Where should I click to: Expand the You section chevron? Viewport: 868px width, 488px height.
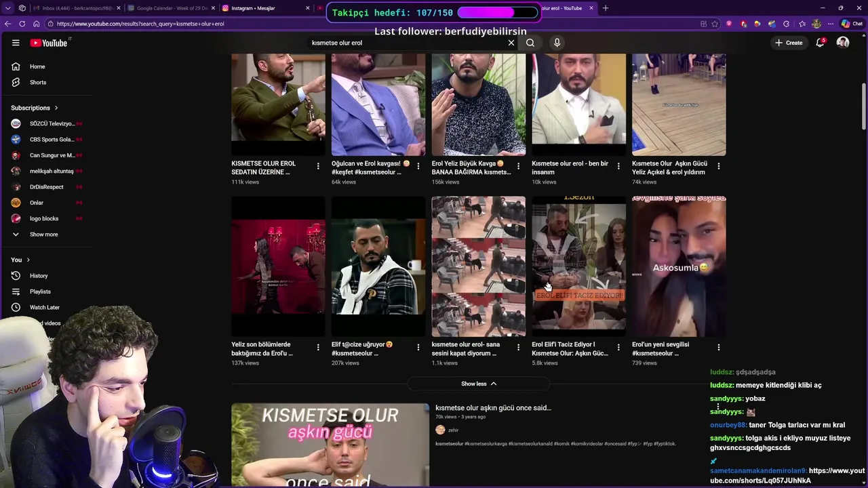coord(28,260)
